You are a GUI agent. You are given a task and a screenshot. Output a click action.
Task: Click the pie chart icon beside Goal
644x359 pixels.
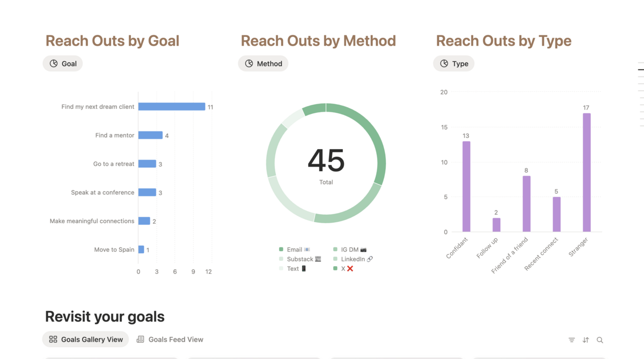pos(54,63)
